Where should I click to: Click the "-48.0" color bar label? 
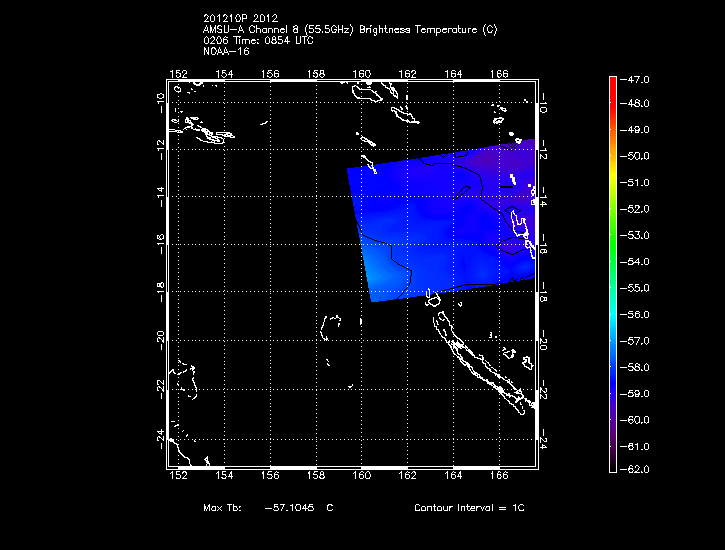634,104
